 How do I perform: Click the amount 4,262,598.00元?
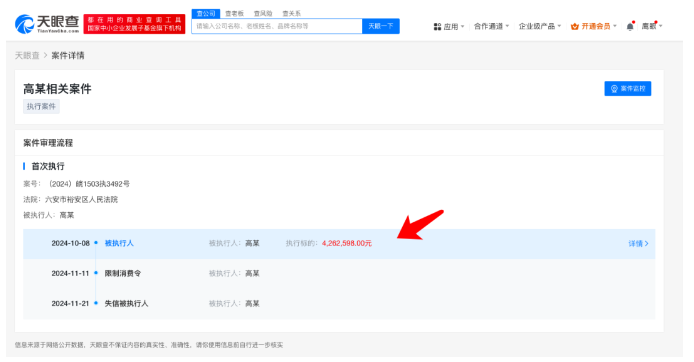[x=347, y=243]
